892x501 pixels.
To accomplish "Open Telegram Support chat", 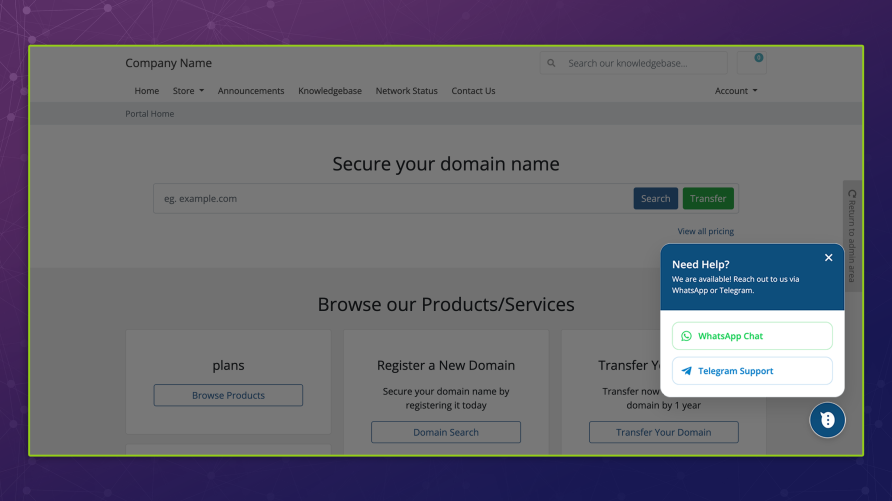I will click(x=752, y=371).
